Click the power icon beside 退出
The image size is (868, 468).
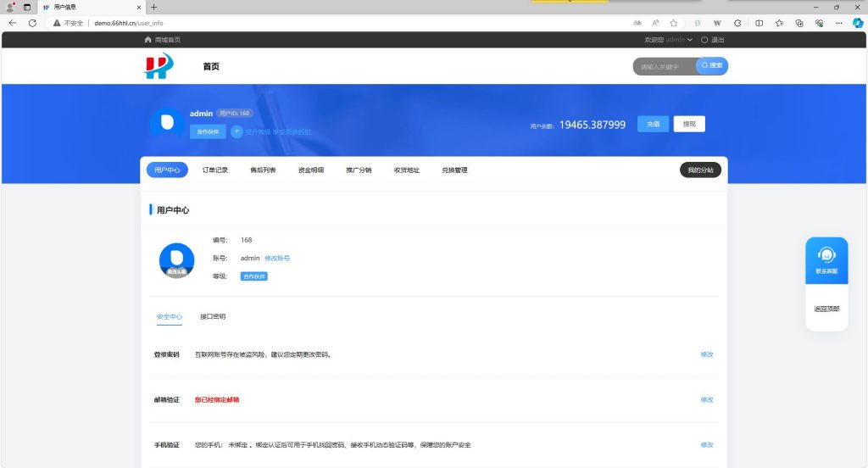704,40
